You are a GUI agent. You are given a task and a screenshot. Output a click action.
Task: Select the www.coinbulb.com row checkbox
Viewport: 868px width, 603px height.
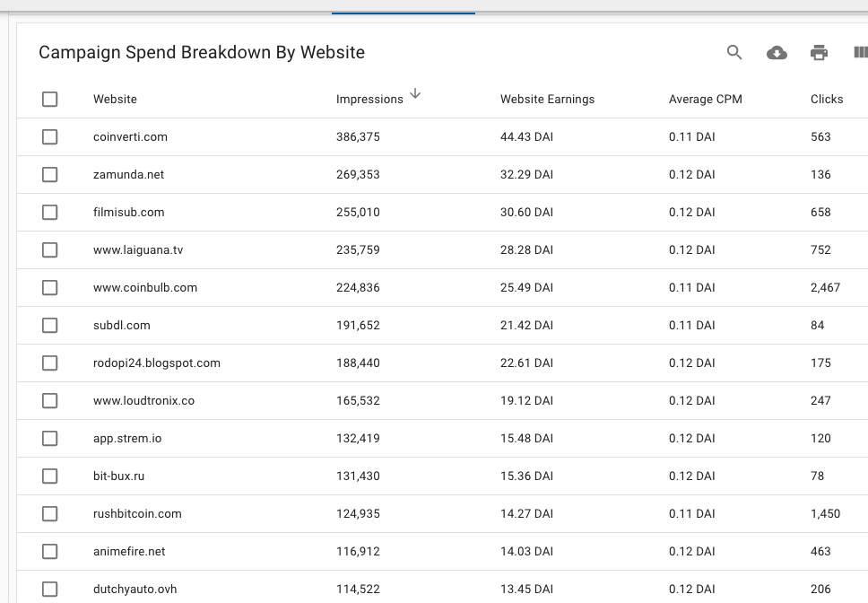(50, 287)
